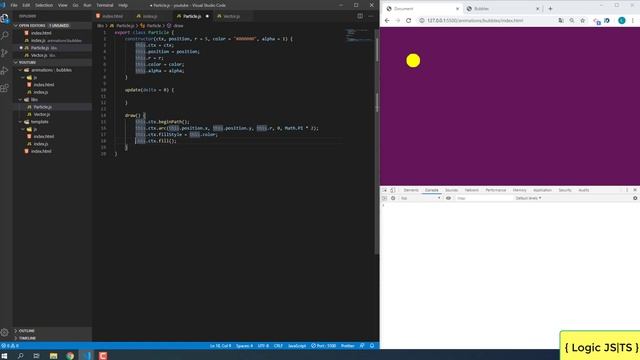Open the Windows Start menu
The width and height of the screenshot is (640, 360).
[4, 356]
